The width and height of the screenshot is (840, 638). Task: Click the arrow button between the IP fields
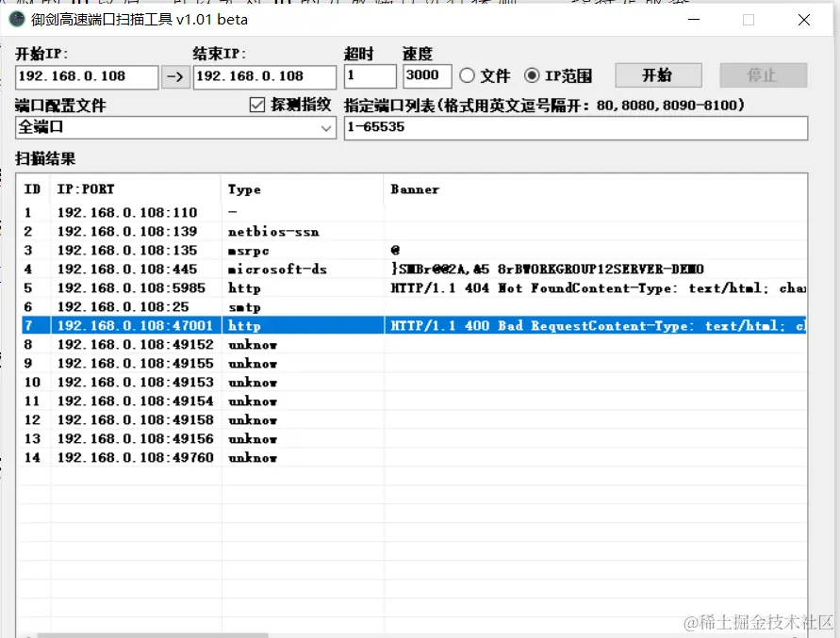tap(175, 76)
